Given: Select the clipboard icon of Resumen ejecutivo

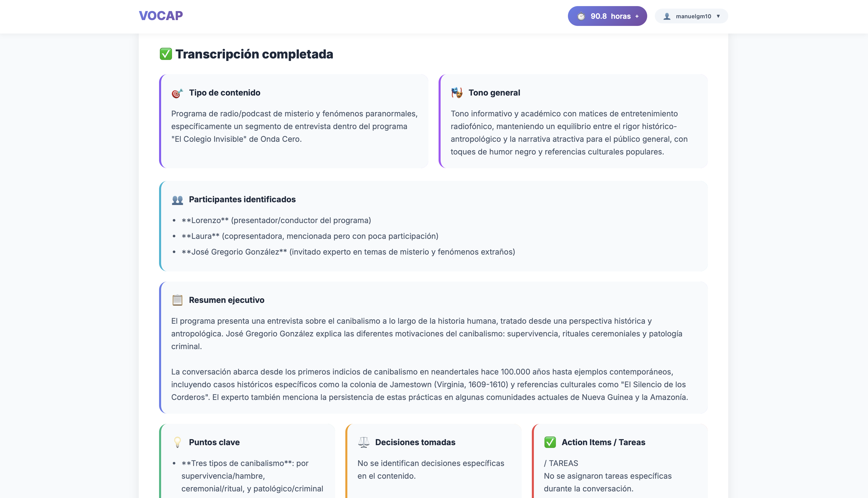Looking at the screenshot, I should pos(177,300).
